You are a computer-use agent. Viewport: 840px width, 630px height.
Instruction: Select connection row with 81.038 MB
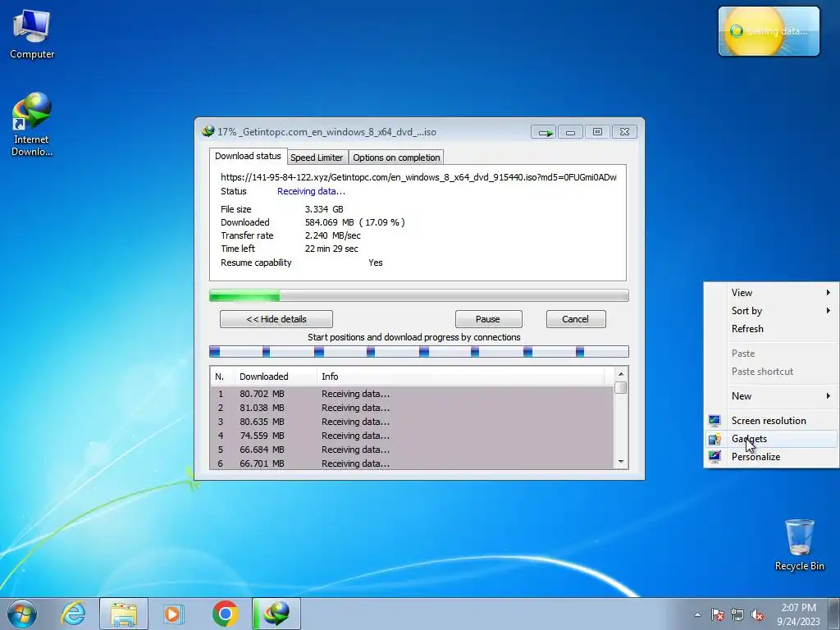(412, 408)
